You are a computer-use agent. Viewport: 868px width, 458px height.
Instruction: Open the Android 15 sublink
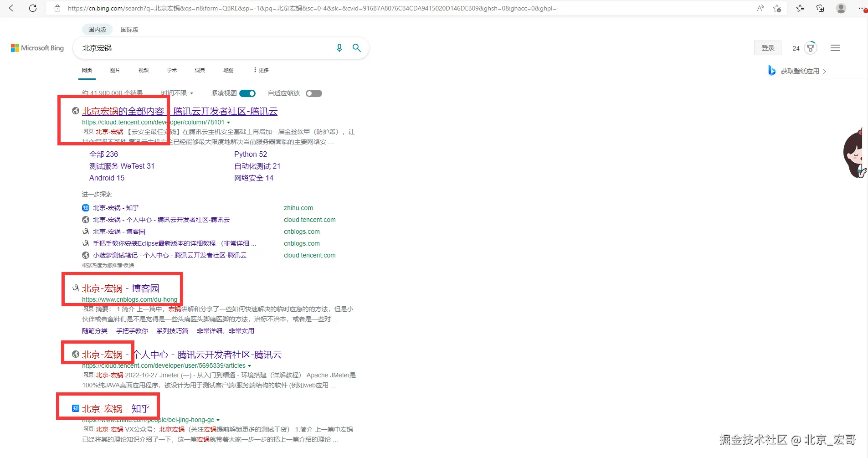(x=107, y=178)
